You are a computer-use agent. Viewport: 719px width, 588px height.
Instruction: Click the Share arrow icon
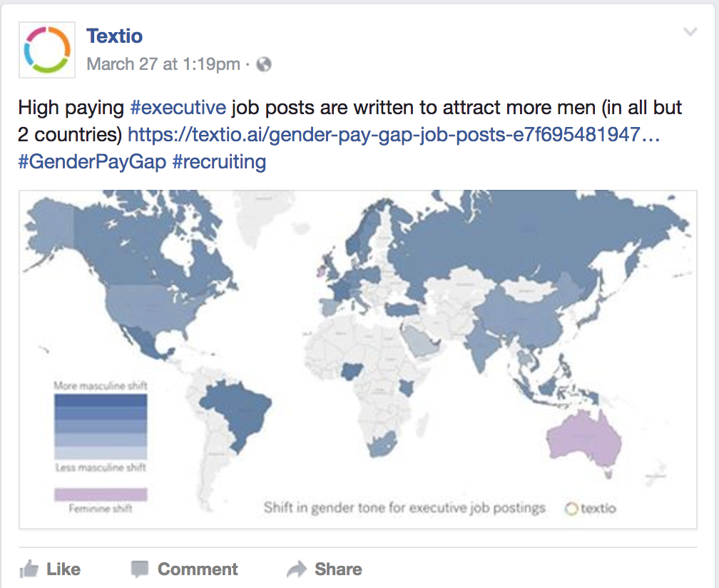pos(296,569)
